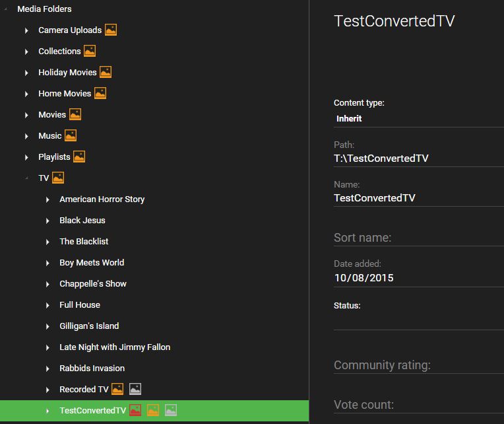Select Rabbids Invasion in tree

[92, 368]
